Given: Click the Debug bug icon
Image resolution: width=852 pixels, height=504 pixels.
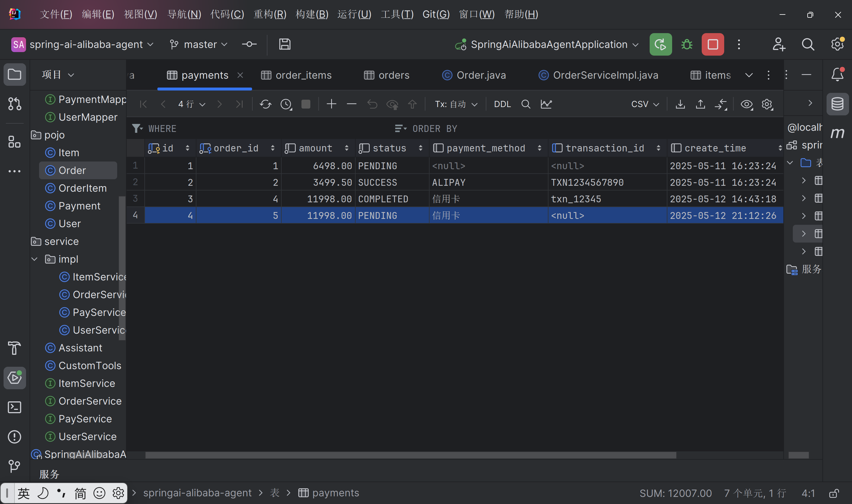Looking at the screenshot, I should click(x=687, y=44).
